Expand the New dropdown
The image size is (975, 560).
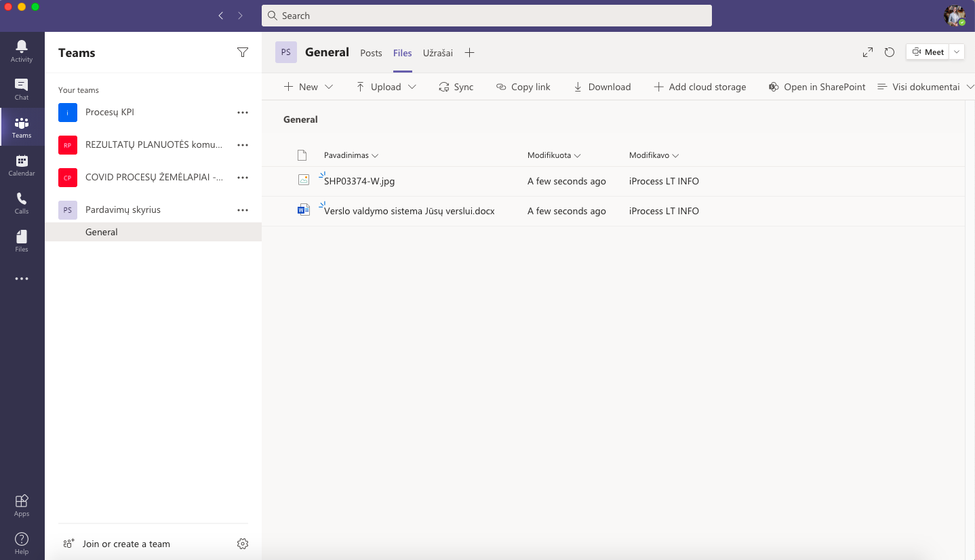[329, 87]
